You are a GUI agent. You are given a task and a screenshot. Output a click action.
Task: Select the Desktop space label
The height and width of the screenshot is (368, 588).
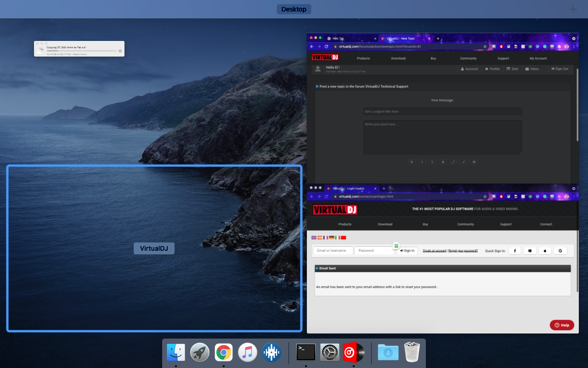pos(294,9)
